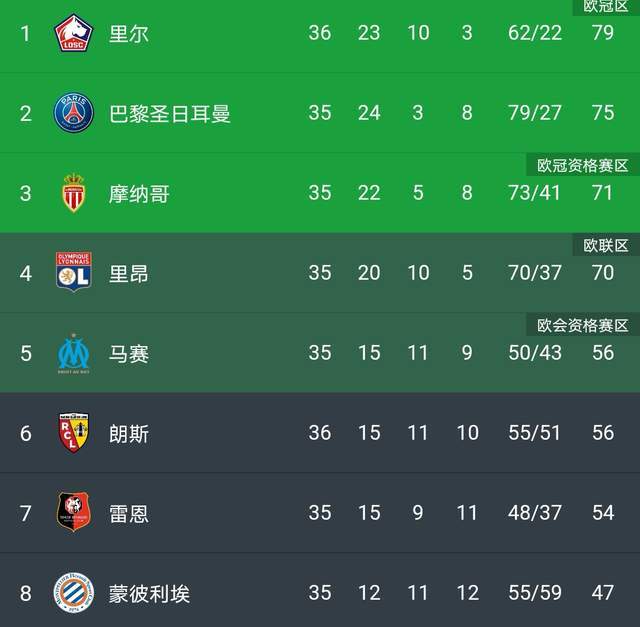640x627 pixels.
Task: Click the 马赛 team name
Action: point(129,354)
